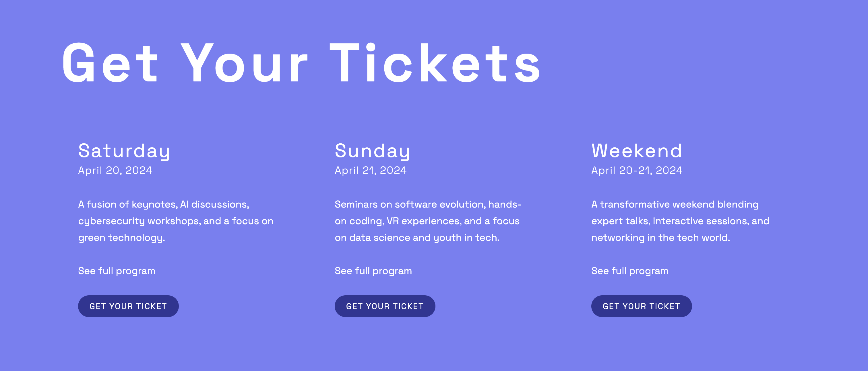Open See full program for Weekend

click(630, 271)
